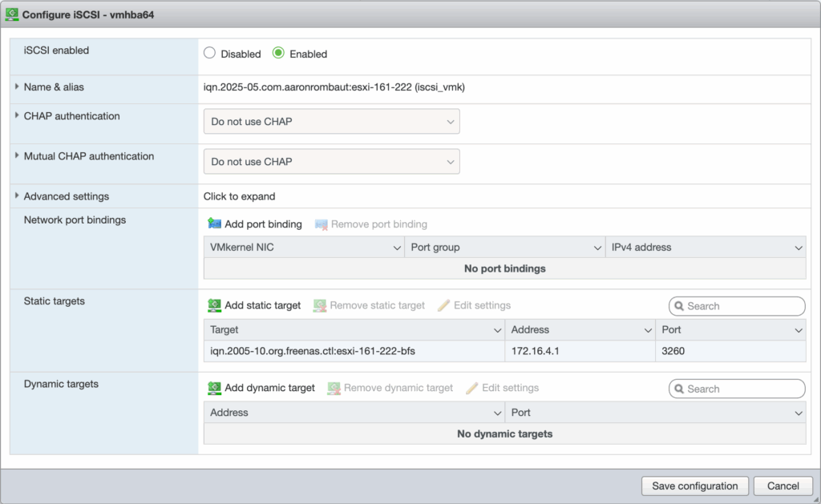The image size is (821, 504).
Task: Open the VMkernel NIC column header menu
Action: [x=397, y=248]
